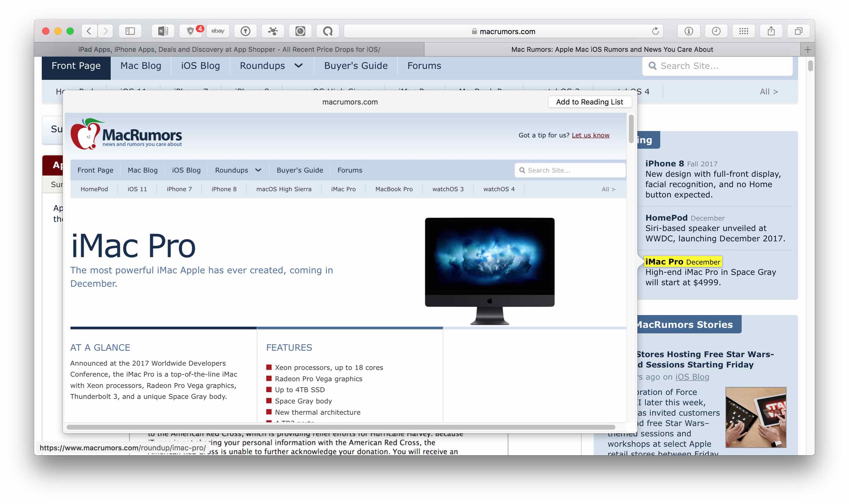The image size is (849, 504).
Task: Open Front Page in the preview navigation
Action: point(95,170)
